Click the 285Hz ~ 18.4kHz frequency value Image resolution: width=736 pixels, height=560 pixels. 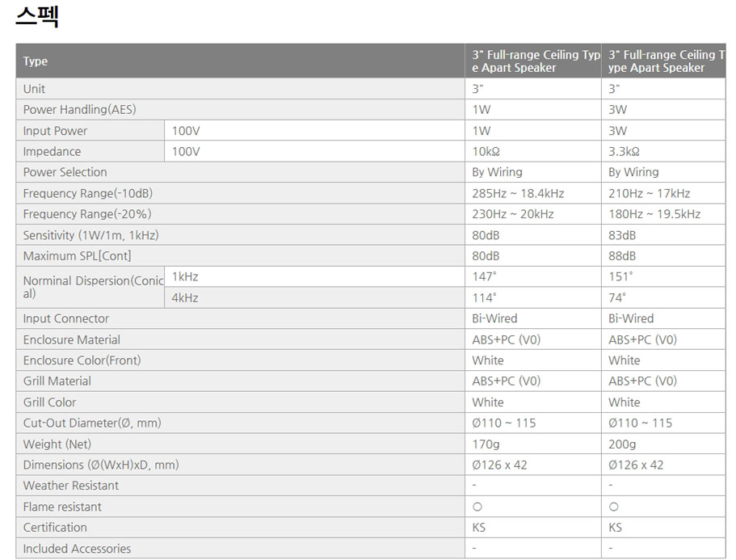point(518,193)
